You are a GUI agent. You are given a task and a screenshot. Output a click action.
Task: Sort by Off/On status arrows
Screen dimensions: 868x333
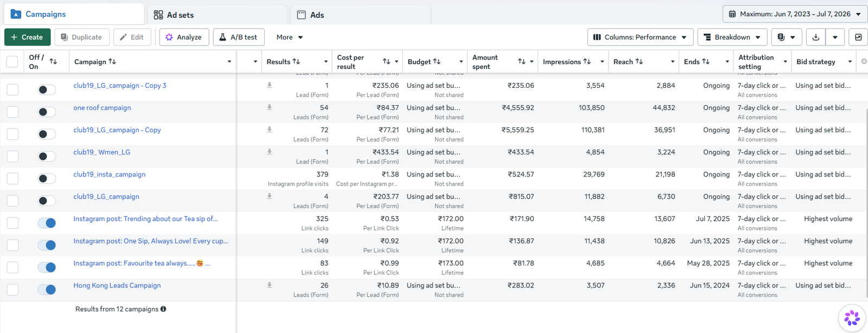[53, 61]
